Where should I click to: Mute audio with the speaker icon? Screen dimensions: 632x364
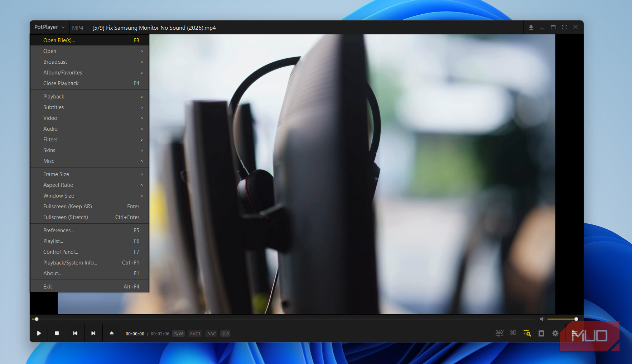pos(542,319)
